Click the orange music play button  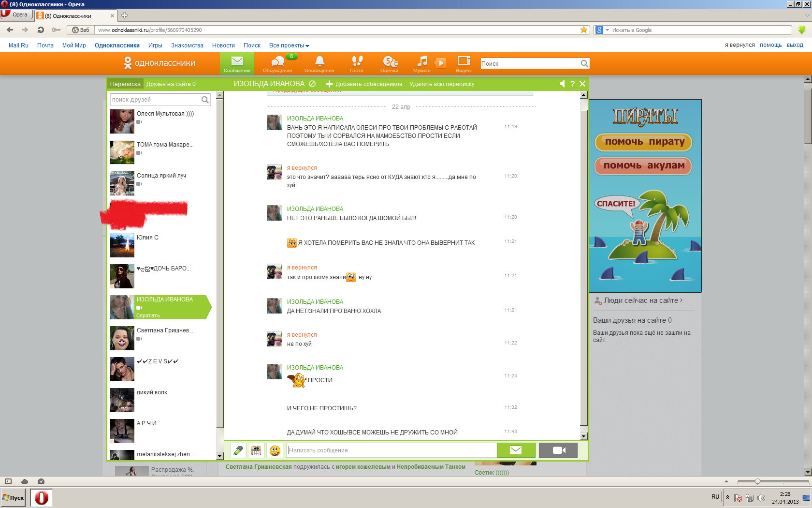[440, 63]
